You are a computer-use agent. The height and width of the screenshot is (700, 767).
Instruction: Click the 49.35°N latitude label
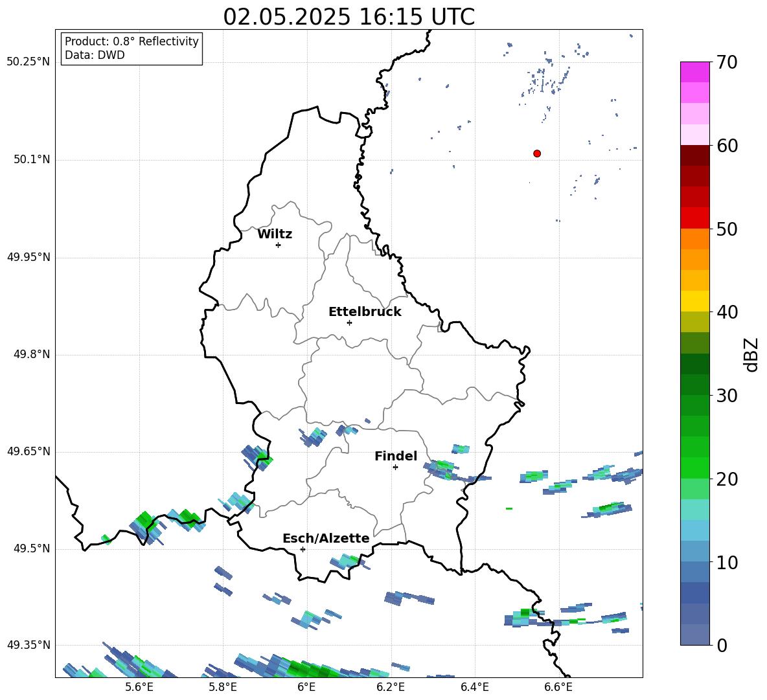(28, 645)
